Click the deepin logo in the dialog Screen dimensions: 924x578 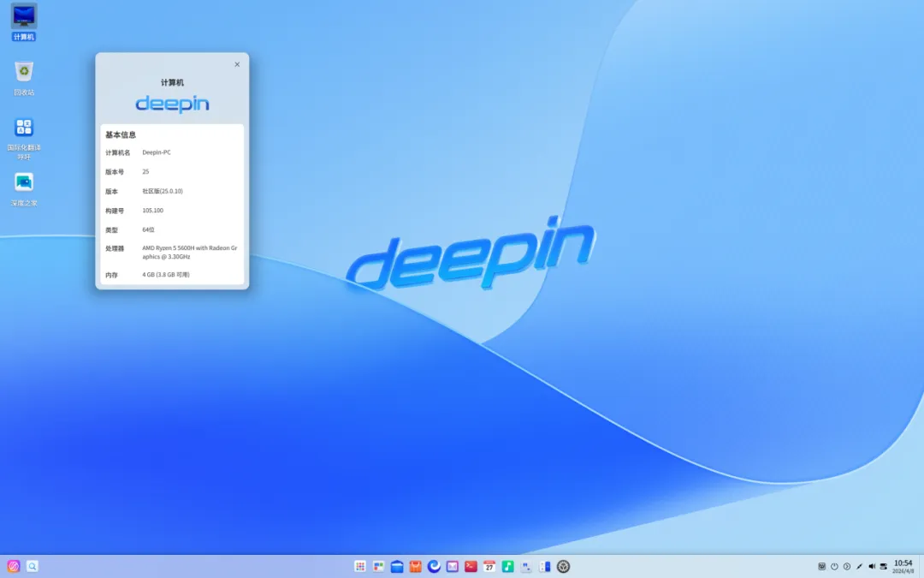click(x=172, y=104)
